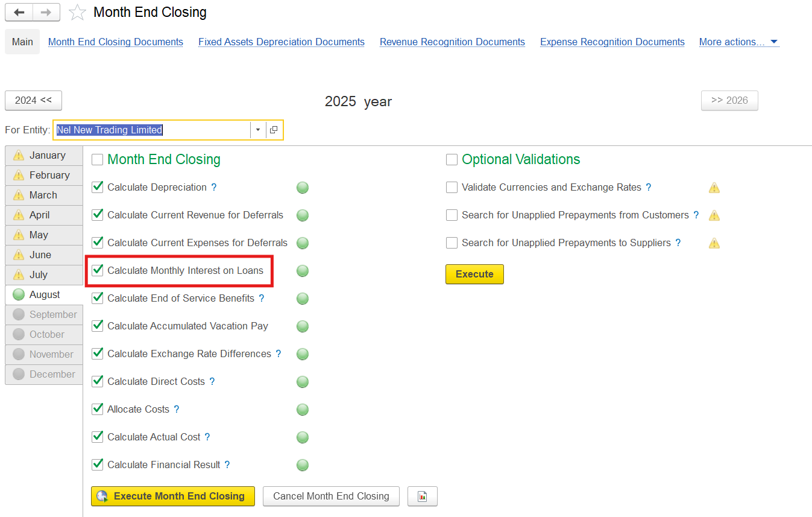Uncheck Calculate Monthly Interest on Loans
This screenshot has width=812, height=517.
coord(98,270)
